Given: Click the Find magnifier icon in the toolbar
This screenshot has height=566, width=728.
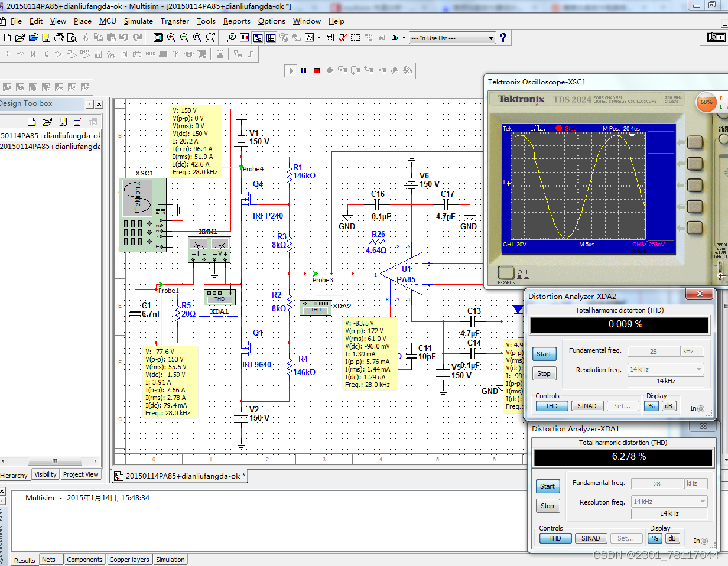Looking at the screenshot, I should tap(232, 37).
